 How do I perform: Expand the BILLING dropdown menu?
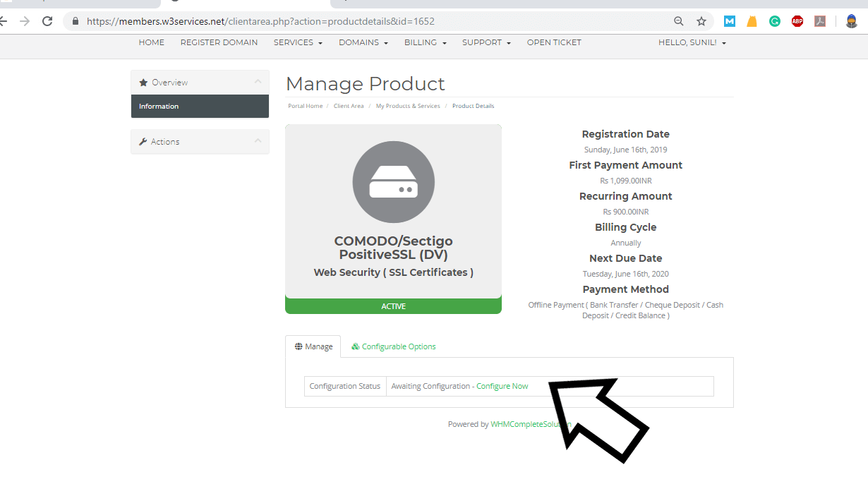[426, 42]
